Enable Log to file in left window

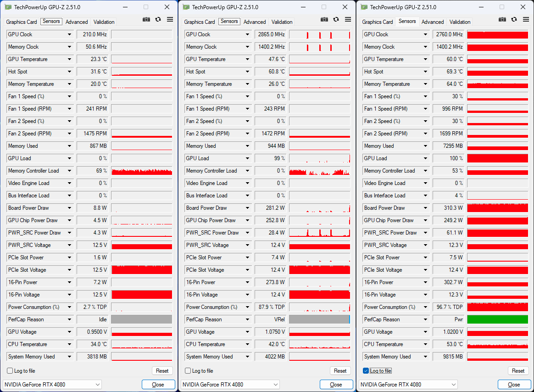click(x=10, y=370)
